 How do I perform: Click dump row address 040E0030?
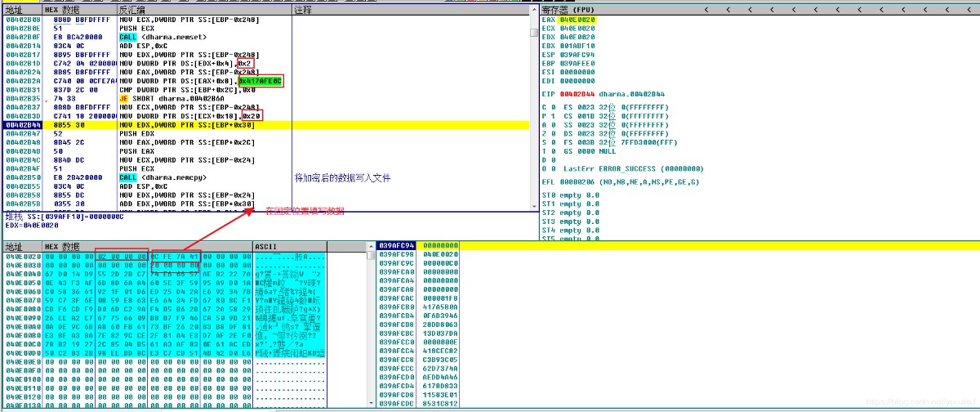(22, 266)
